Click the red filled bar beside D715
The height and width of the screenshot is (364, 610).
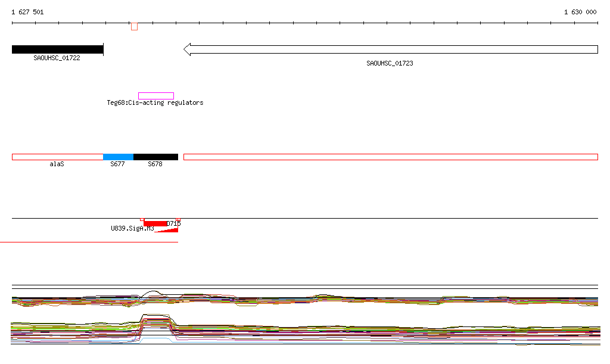pos(155,223)
